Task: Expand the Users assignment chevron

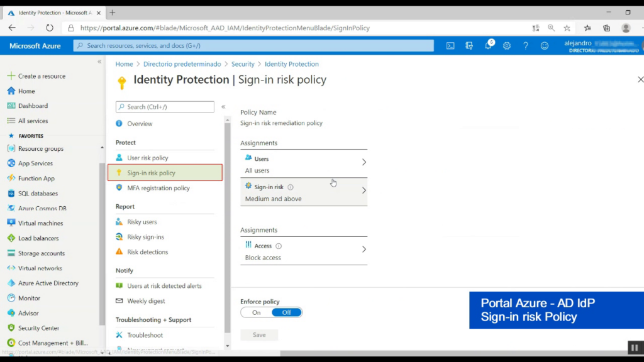Action: (364, 163)
